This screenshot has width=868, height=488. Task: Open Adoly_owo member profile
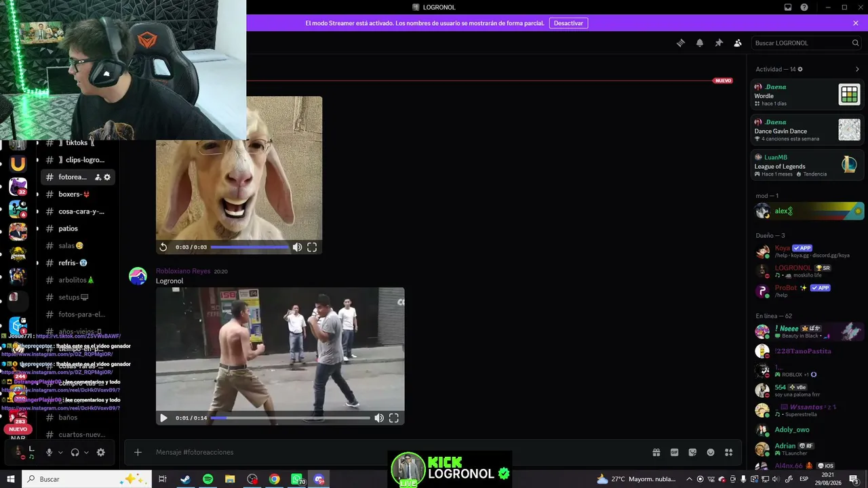tap(808, 430)
